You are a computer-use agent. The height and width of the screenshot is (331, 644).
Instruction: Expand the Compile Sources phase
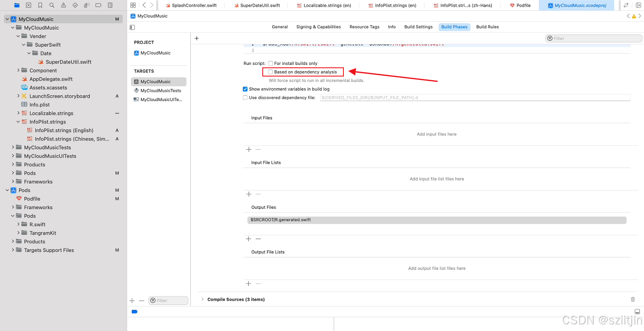(x=202, y=299)
